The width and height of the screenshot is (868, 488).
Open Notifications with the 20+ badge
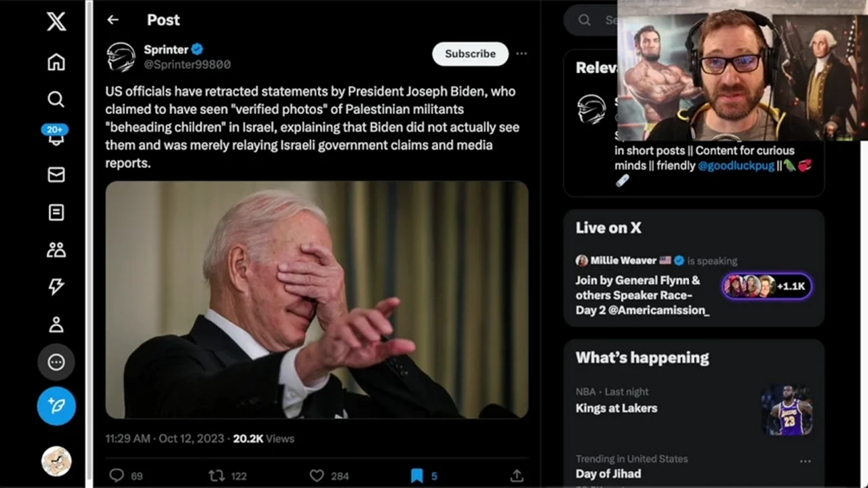(x=56, y=136)
